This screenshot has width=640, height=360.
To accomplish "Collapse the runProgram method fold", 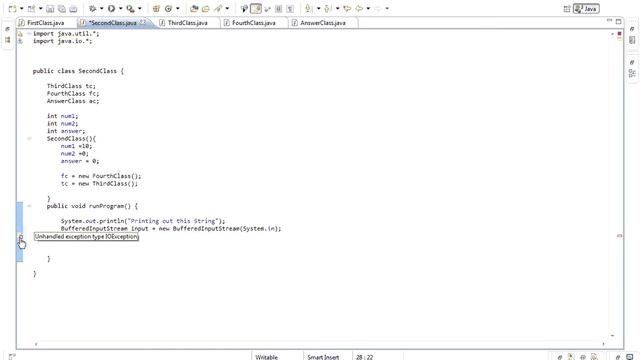I will point(29,206).
